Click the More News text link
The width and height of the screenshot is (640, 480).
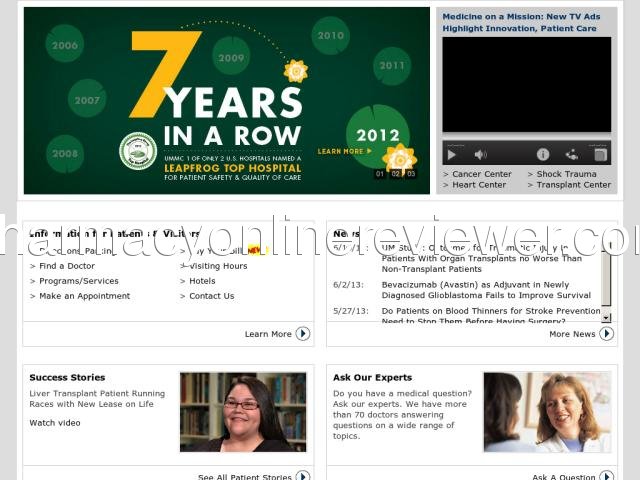[572, 334]
